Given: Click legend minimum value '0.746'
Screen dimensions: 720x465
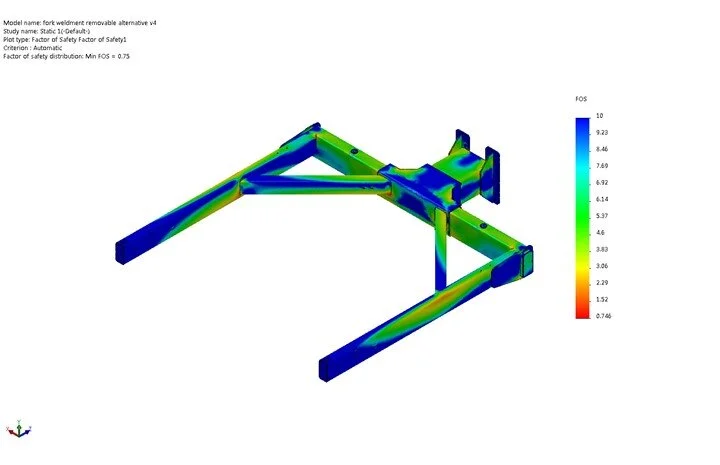Looking at the screenshot, I should (x=603, y=316).
